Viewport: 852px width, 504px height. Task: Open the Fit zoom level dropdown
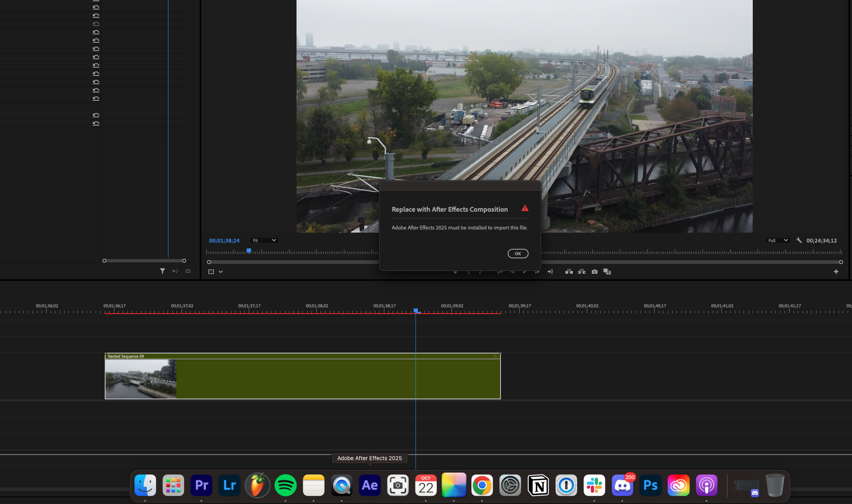(x=264, y=240)
